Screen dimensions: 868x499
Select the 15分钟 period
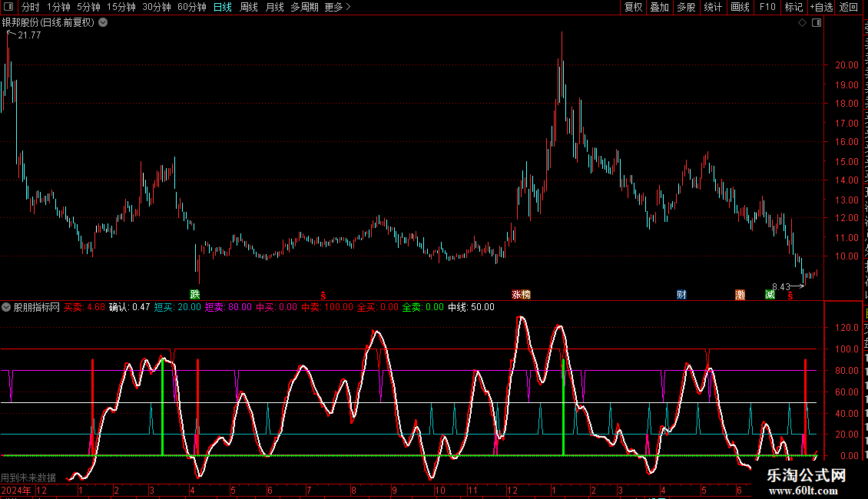click(x=121, y=7)
